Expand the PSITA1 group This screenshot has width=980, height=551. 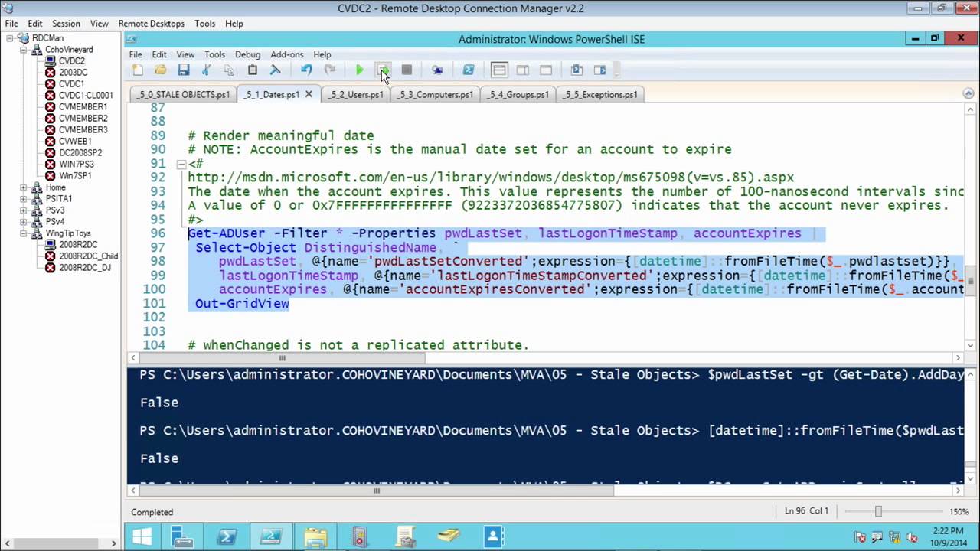(x=24, y=199)
